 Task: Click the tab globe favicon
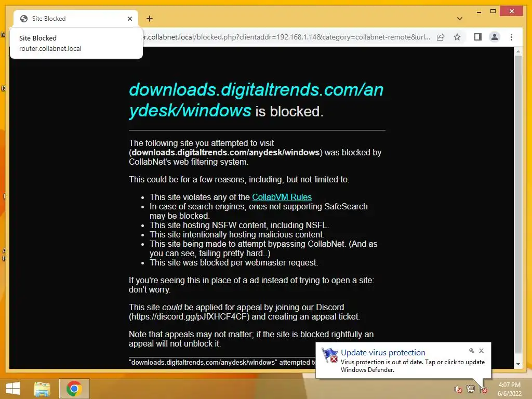[24, 19]
